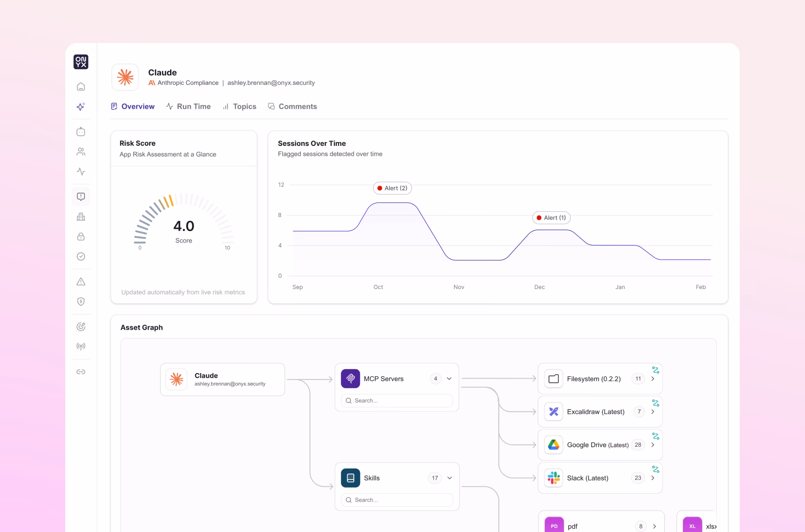Select the link chain icon in sidebar
This screenshot has width=805, height=532.
81,372
